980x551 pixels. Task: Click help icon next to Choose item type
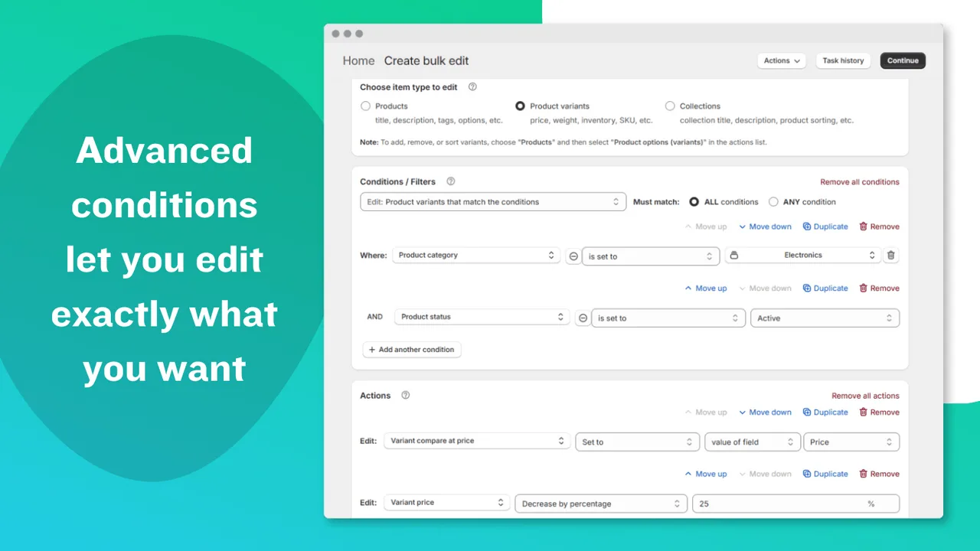point(472,87)
